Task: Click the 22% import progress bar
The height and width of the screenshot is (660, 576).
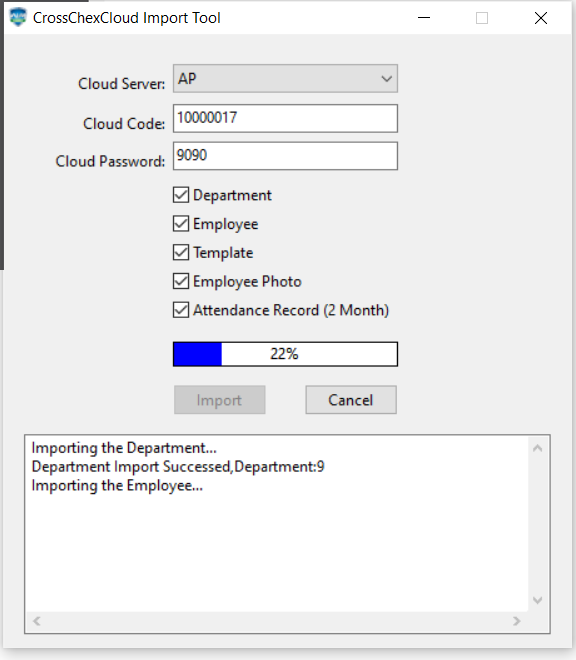Action: click(x=285, y=354)
